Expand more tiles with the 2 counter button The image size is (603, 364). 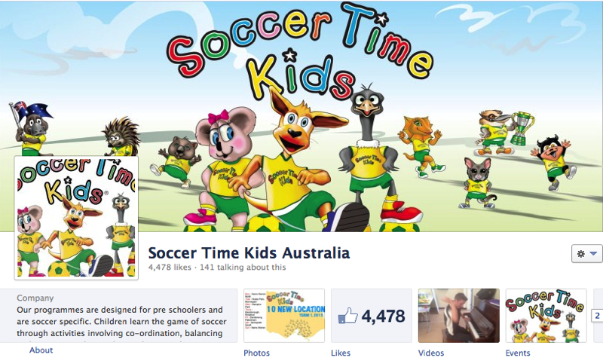(x=597, y=316)
